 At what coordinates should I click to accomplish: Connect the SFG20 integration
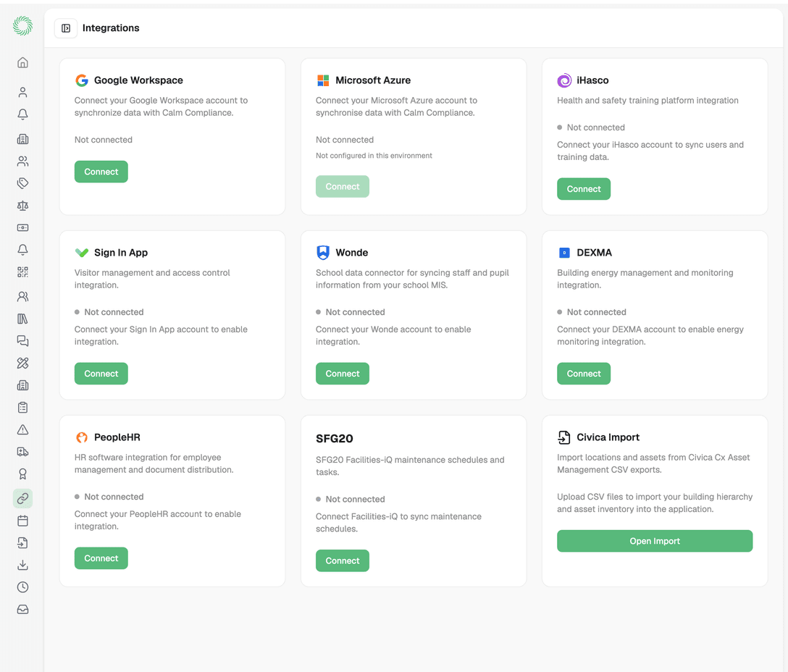(343, 561)
